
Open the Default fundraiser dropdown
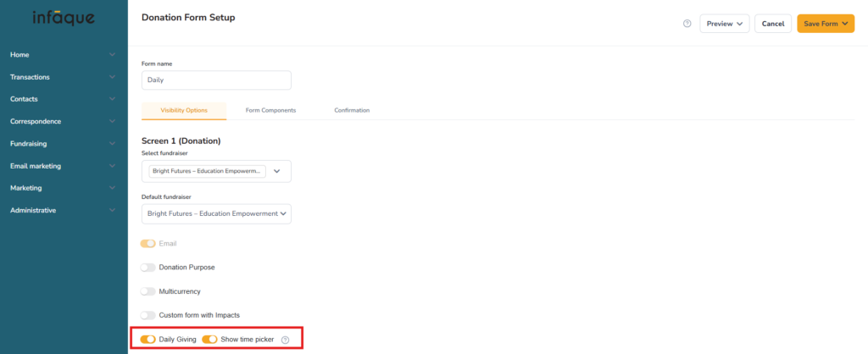[216, 213]
